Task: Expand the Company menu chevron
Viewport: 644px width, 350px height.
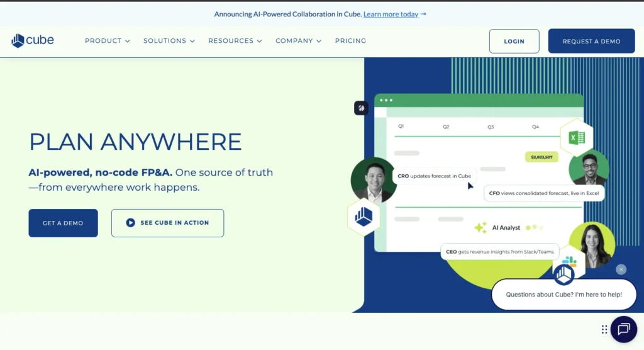Action: click(x=319, y=41)
